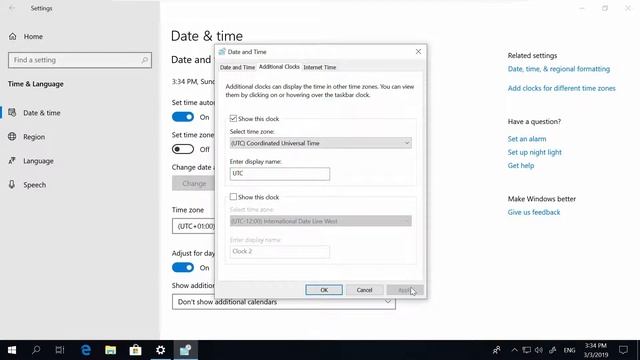Click the Set up night light link
640x360 pixels.
(534, 152)
